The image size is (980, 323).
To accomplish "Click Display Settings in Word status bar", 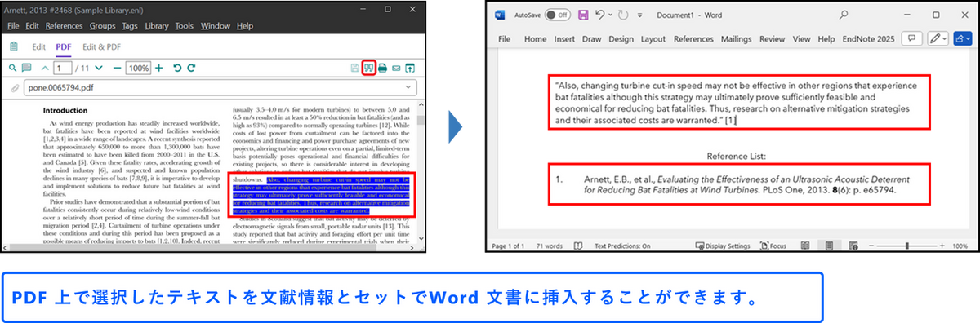I will pyautogui.click(x=722, y=246).
